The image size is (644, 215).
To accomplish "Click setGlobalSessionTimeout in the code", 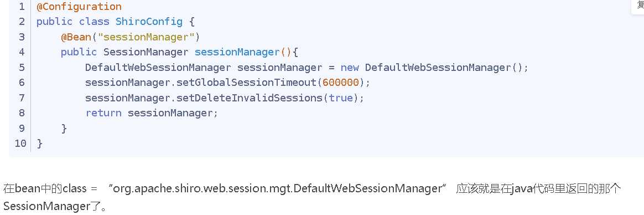I will coord(246,83).
